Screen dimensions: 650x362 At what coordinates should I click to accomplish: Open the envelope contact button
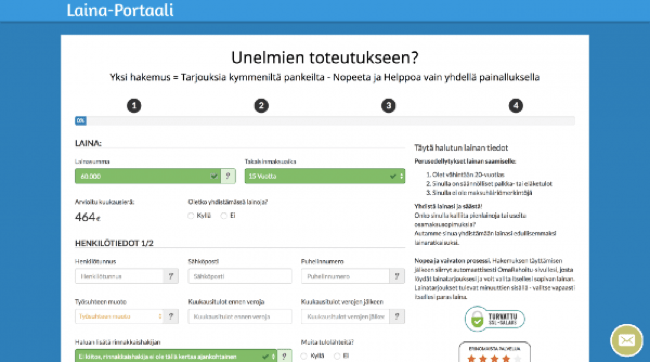click(x=626, y=340)
